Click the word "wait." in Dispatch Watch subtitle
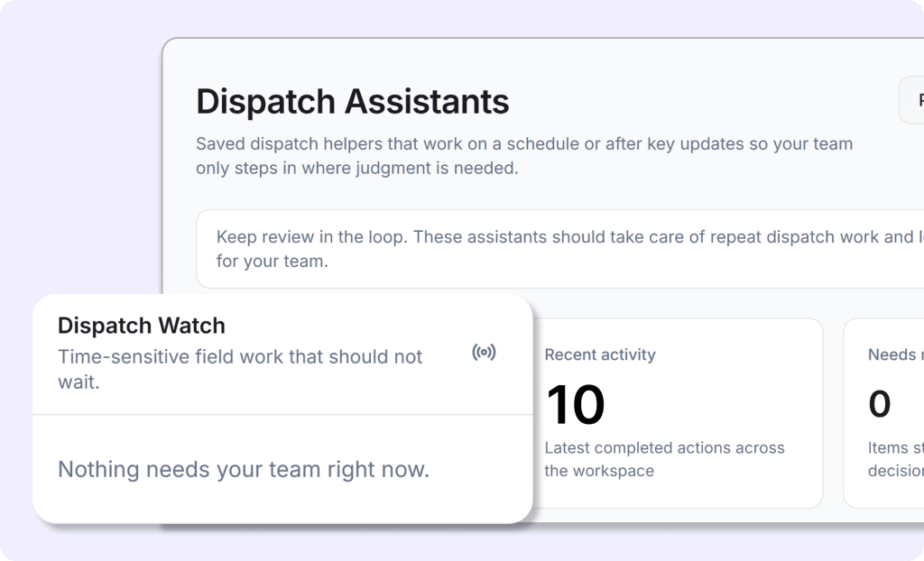Screen dimensions: 924x561 click(x=79, y=382)
